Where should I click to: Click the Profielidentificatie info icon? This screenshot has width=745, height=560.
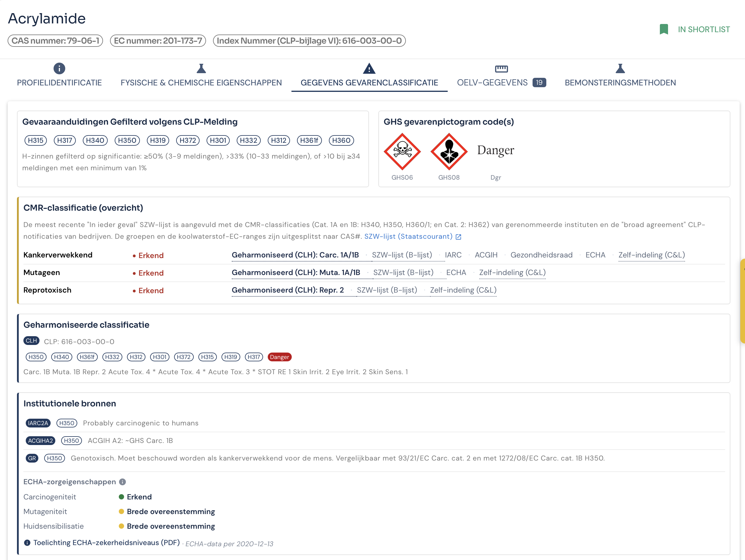coord(59,68)
